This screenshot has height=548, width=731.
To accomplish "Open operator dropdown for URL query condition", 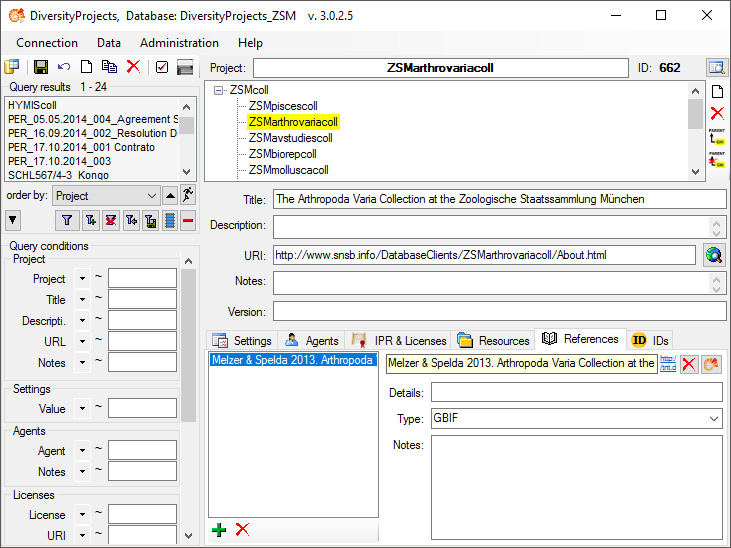I will coord(83,341).
